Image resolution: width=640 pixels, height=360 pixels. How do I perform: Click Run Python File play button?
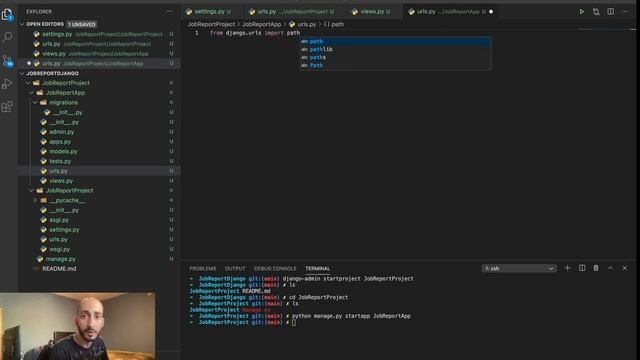tap(581, 12)
